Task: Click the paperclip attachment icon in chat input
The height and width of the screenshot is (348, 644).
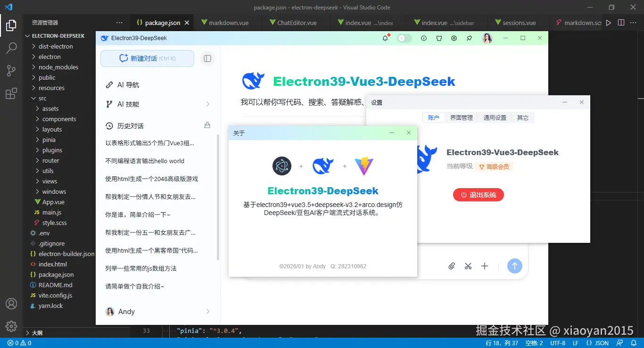Action: [451, 266]
